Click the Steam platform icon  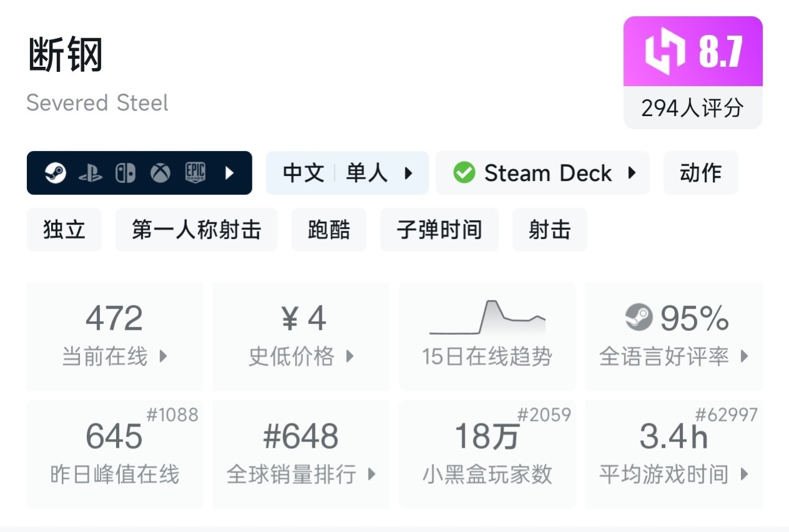point(55,173)
